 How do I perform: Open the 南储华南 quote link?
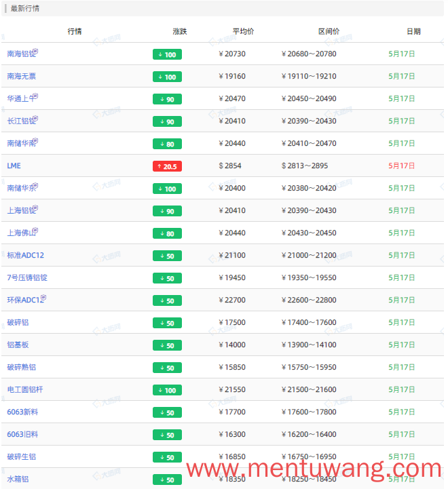point(21,144)
